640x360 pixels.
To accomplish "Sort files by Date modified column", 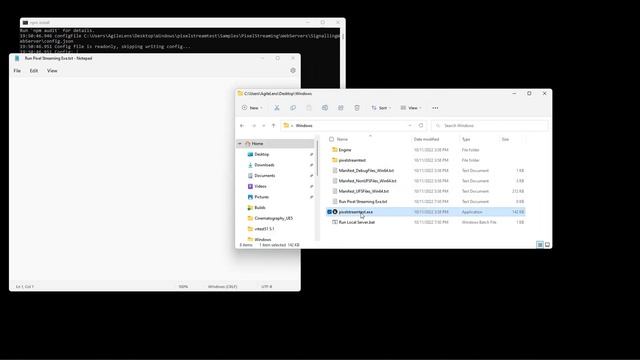I will click(426, 139).
